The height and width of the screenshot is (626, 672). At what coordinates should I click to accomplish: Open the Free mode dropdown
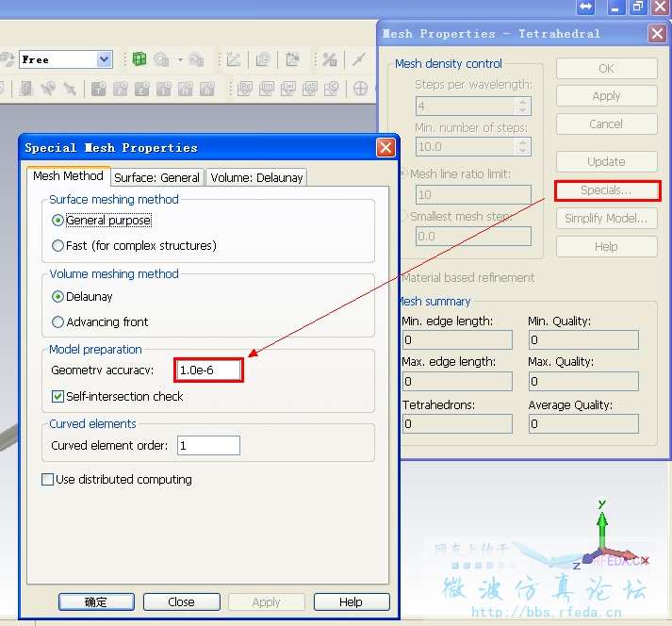[104, 59]
